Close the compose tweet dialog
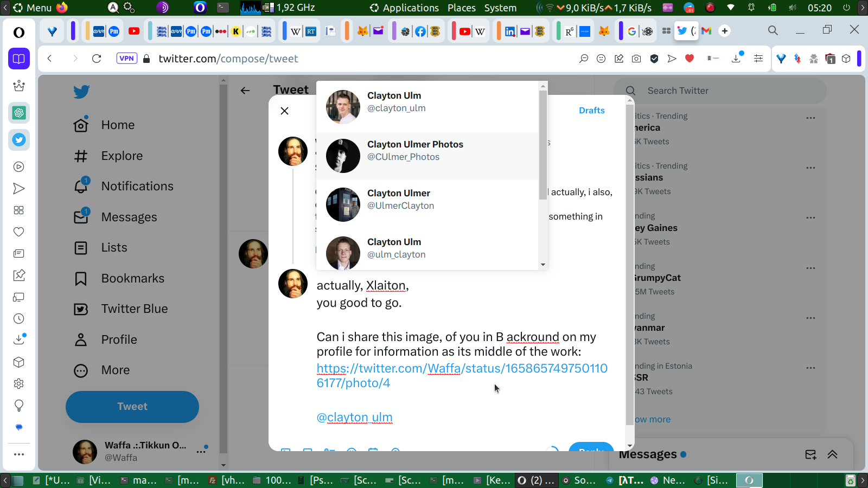 (x=284, y=111)
